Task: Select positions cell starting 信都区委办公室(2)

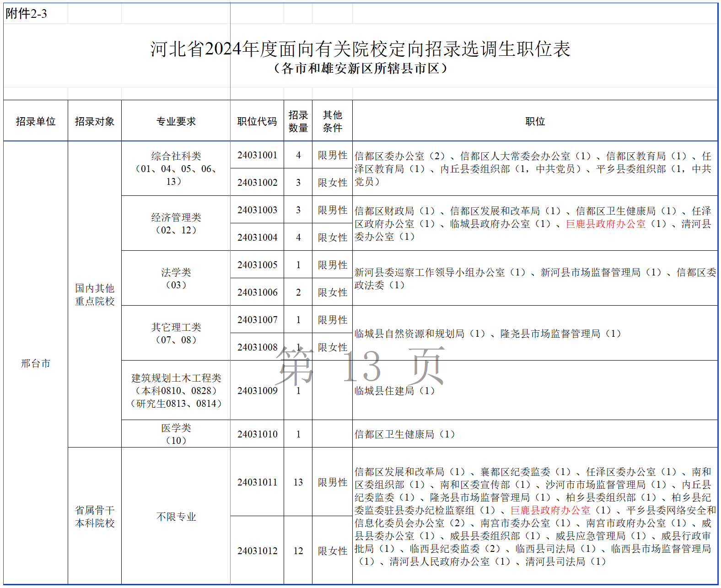Action: coord(535,169)
